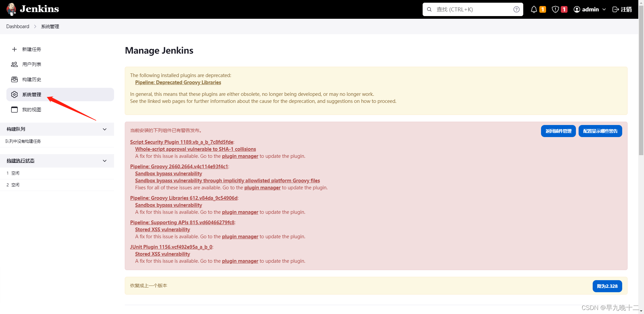Go to Dashboard breadcrumb

18,26
